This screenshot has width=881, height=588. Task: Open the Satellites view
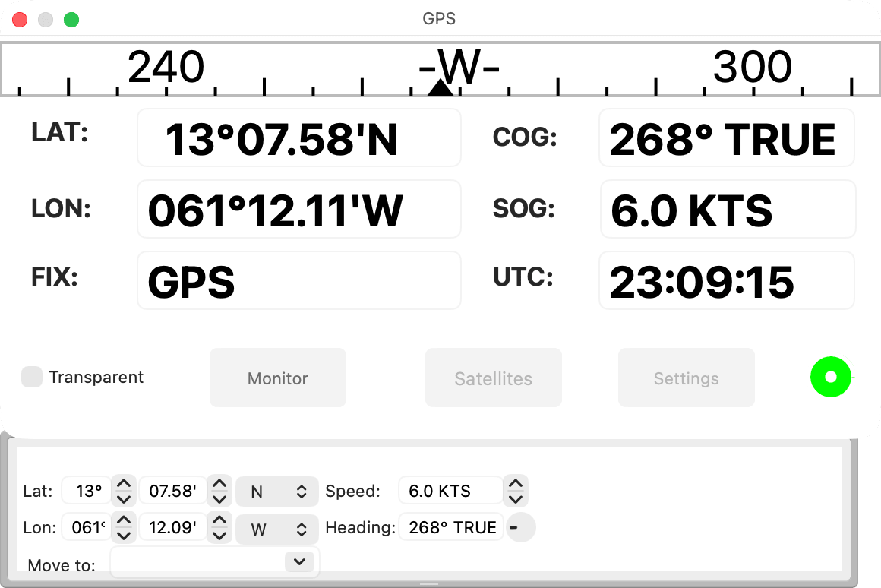[494, 378]
